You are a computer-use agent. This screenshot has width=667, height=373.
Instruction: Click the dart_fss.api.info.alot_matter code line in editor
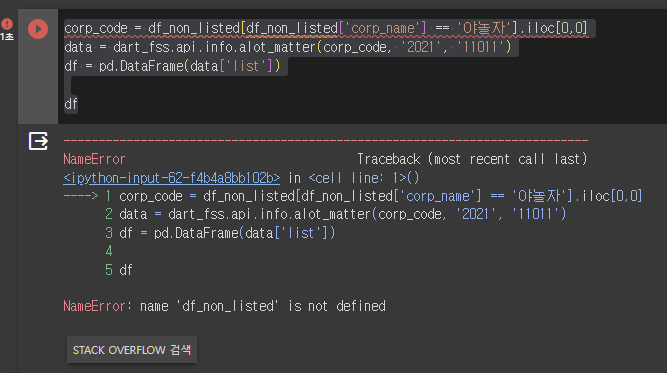click(x=288, y=47)
